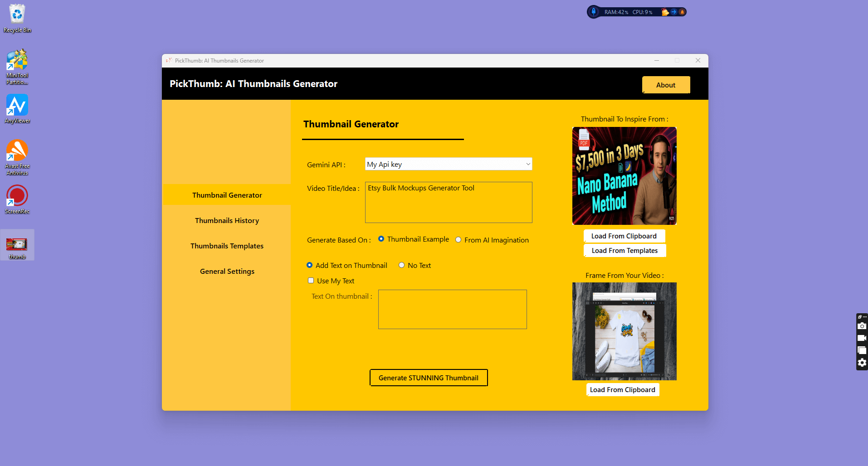Select From AI Imagination generation mode
Image resolution: width=868 pixels, height=466 pixels.
(x=458, y=239)
